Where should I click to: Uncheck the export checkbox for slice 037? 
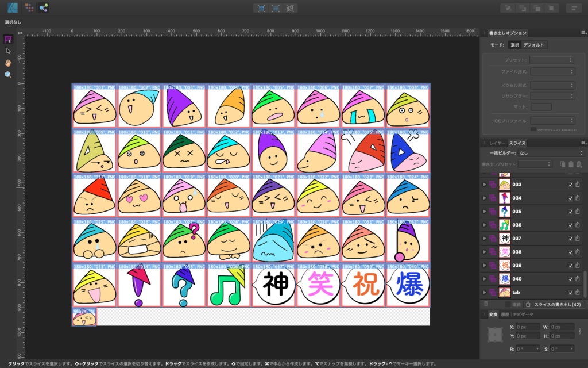(x=570, y=237)
